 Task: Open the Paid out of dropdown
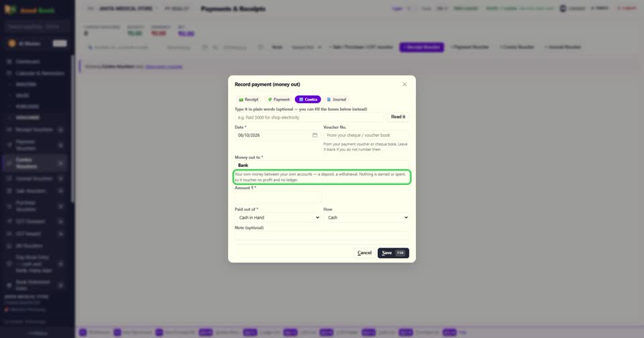(278, 217)
